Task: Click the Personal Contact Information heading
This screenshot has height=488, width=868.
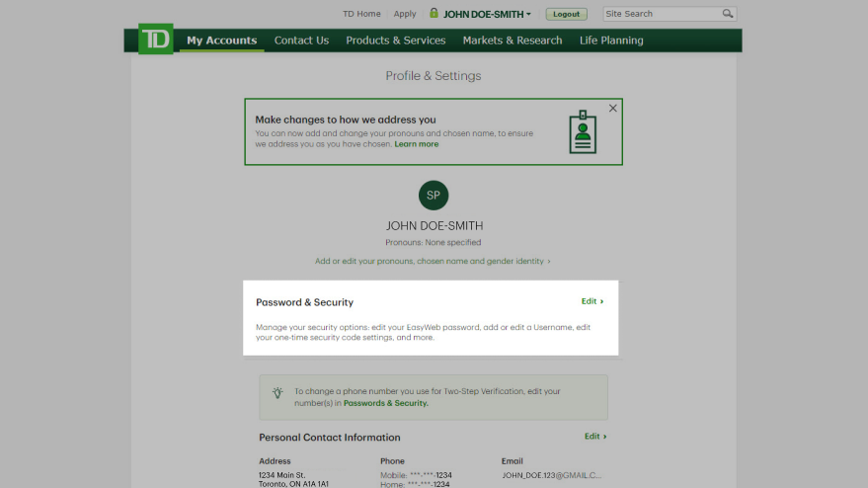Action: [330, 438]
